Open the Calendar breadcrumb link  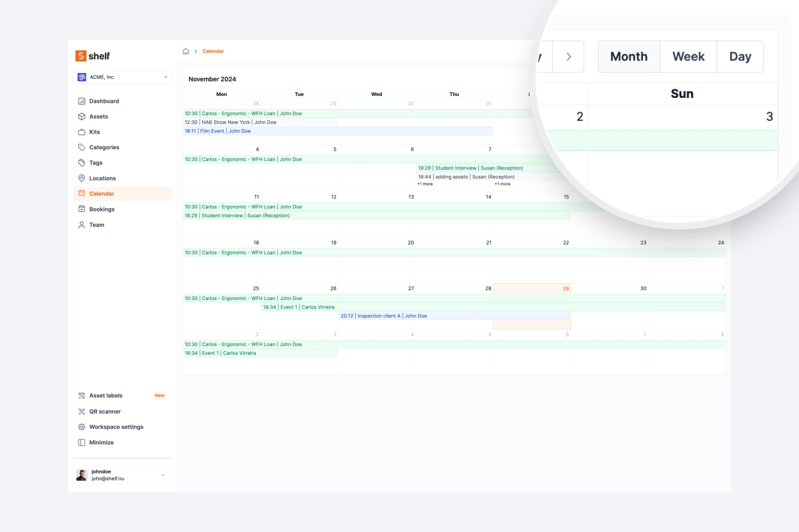213,51
